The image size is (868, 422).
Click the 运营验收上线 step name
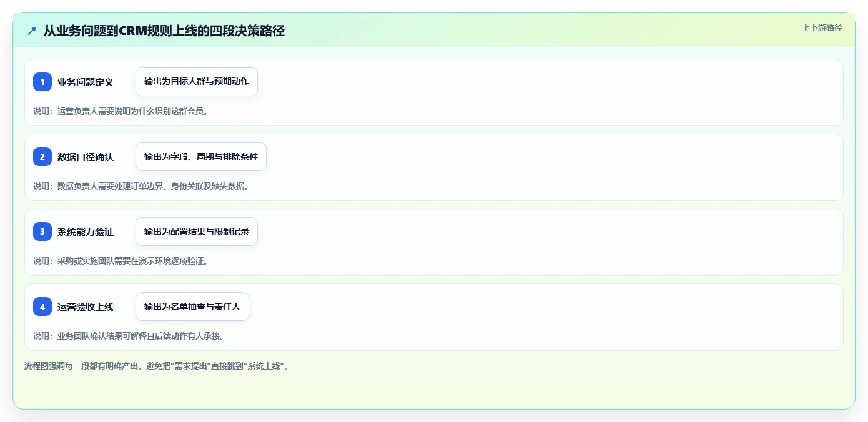(86, 307)
